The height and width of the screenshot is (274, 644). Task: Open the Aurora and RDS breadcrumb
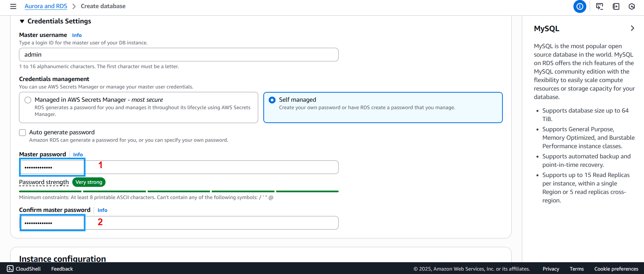click(x=46, y=6)
